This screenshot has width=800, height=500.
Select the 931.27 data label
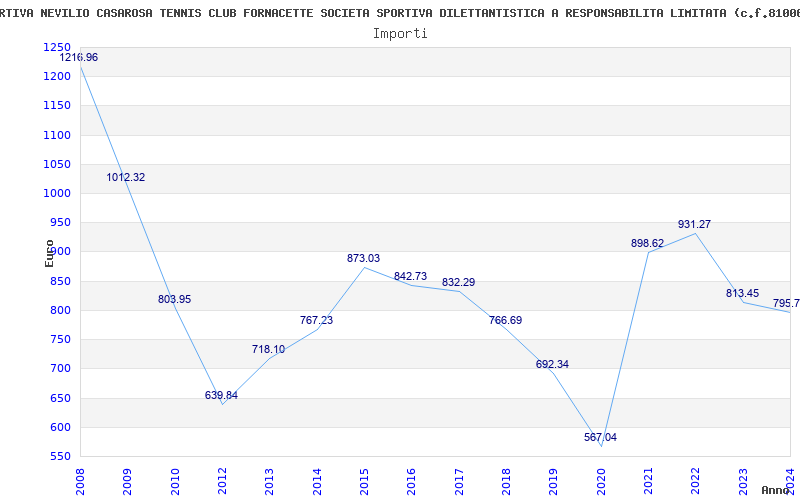pos(694,224)
